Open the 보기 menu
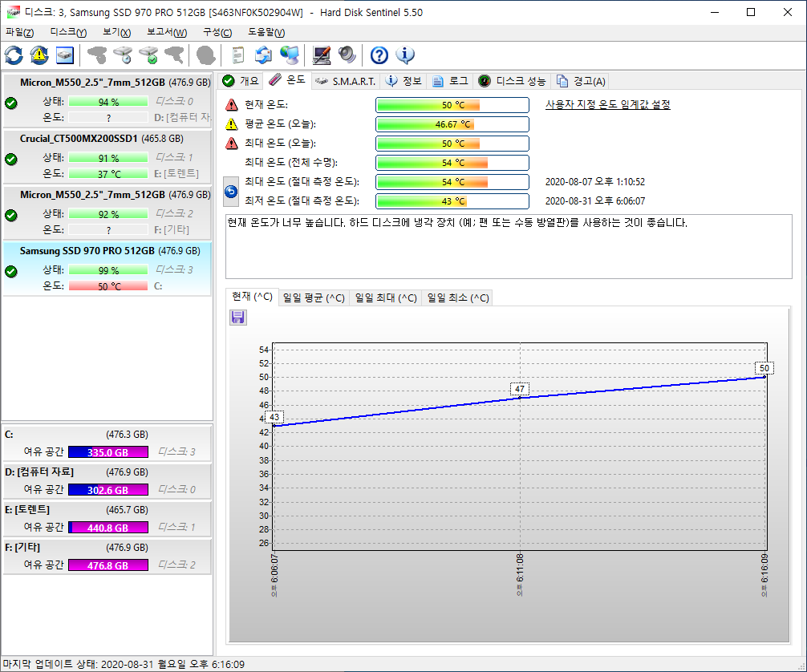807x672 pixels. pyautogui.click(x=117, y=32)
